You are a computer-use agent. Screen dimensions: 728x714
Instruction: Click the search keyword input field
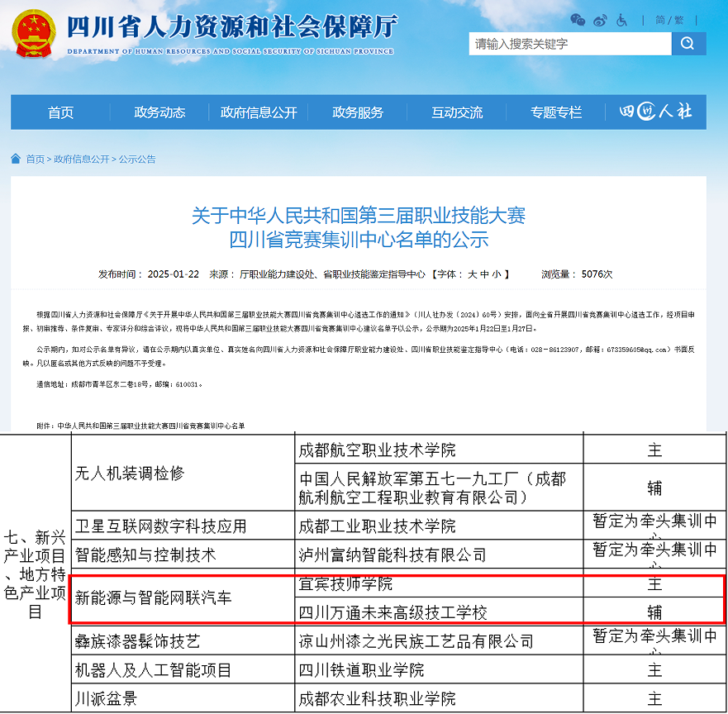pos(570,44)
